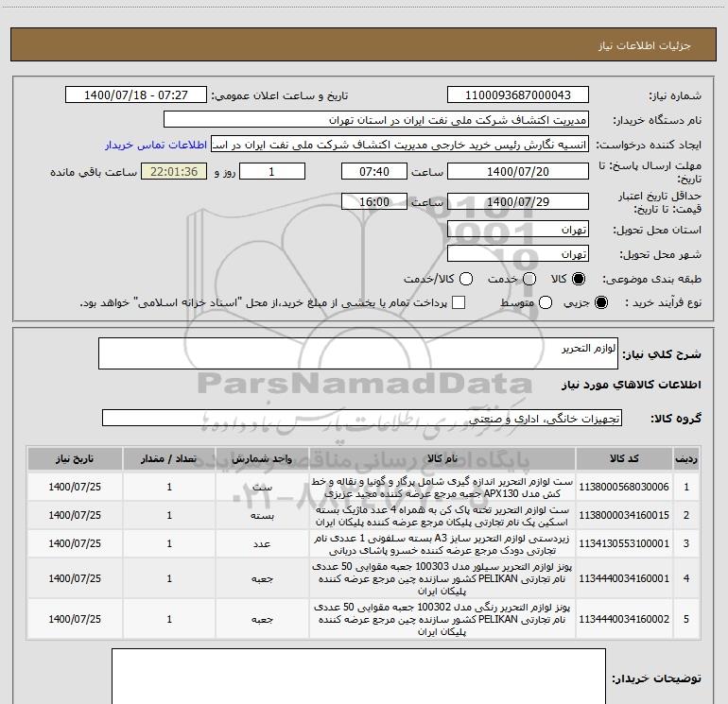Click product code 1134130553100001
The image size is (728, 704).
pyautogui.click(x=624, y=543)
